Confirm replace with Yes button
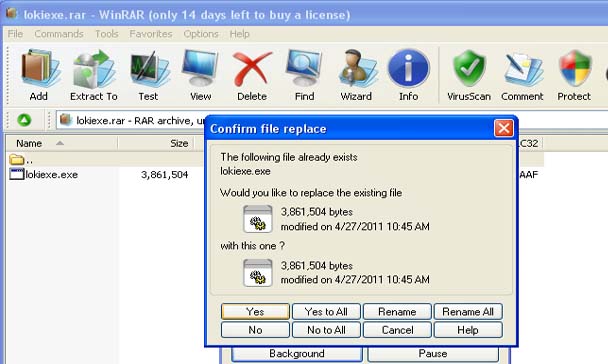The height and width of the screenshot is (364, 608). click(255, 312)
